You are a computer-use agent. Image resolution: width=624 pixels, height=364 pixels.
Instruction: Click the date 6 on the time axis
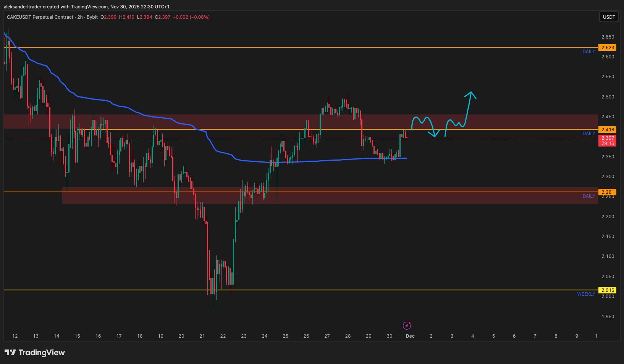[x=514, y=336]
